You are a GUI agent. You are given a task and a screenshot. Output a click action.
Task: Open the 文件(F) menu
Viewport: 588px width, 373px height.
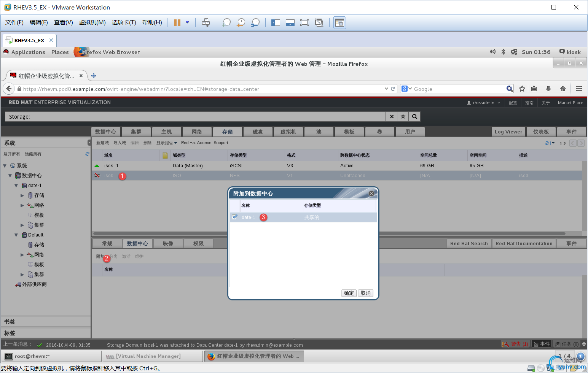pos(14,22)
